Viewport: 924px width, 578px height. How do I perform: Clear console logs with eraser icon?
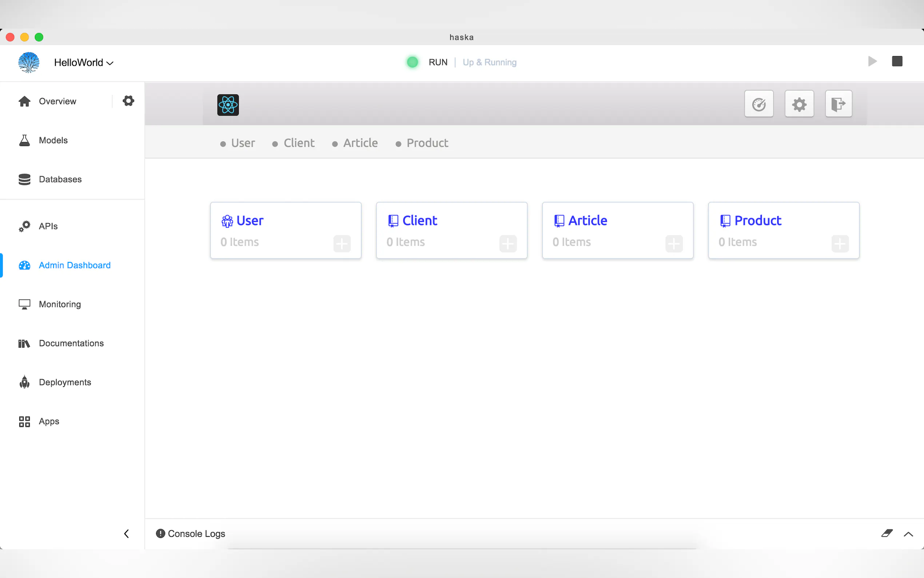click(x=887, y=533)
